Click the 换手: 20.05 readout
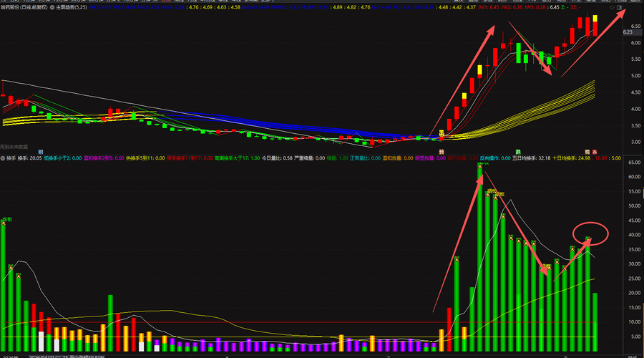This screenshot has height=358, width=644. tap(29, 158)
